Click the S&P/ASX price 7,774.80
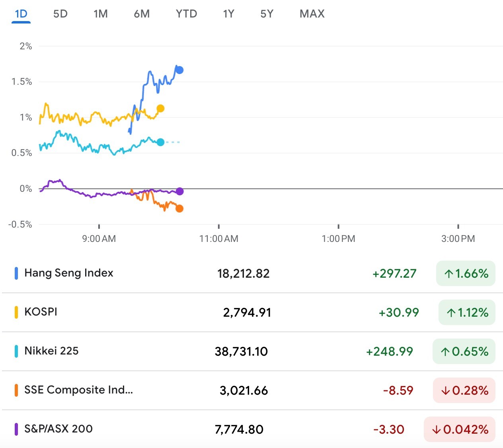Screen dimensions: 503x448 (x=239, y=430)
